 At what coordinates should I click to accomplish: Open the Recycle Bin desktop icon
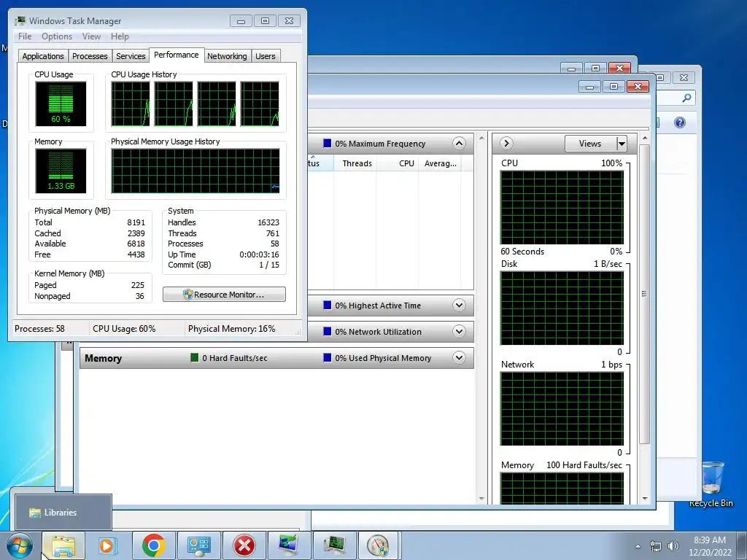pyautogui.click(x=712, y=483)
